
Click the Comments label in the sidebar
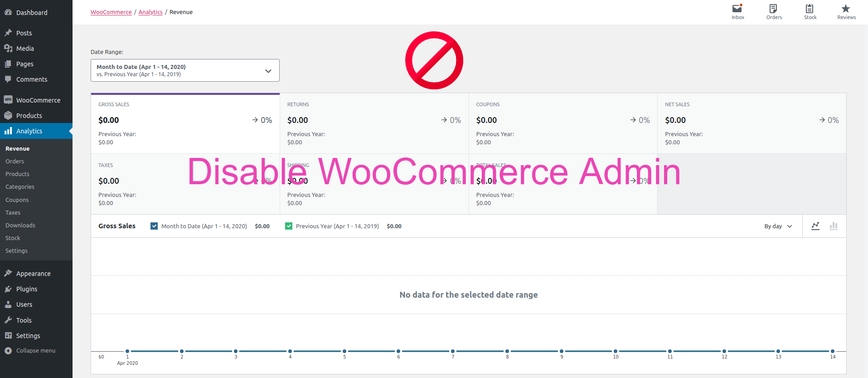click(32, 79)
